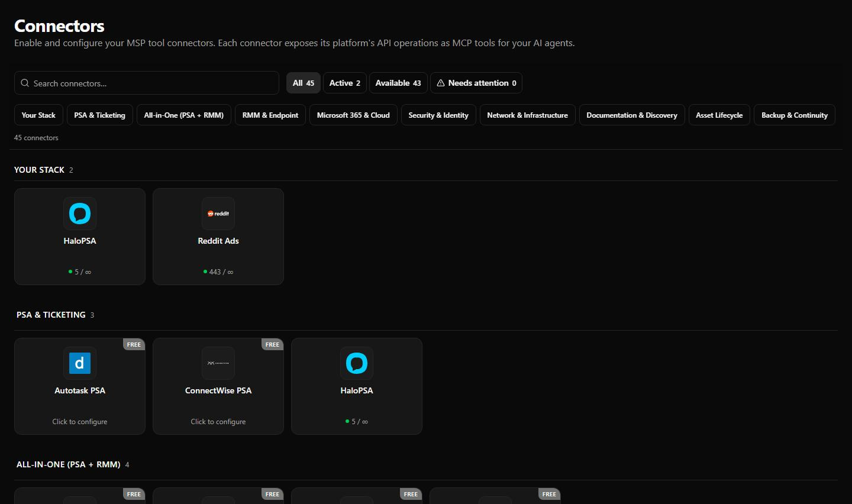
Task: Filter by PSA & Ticketing category chip
Action: click(100, 115)
